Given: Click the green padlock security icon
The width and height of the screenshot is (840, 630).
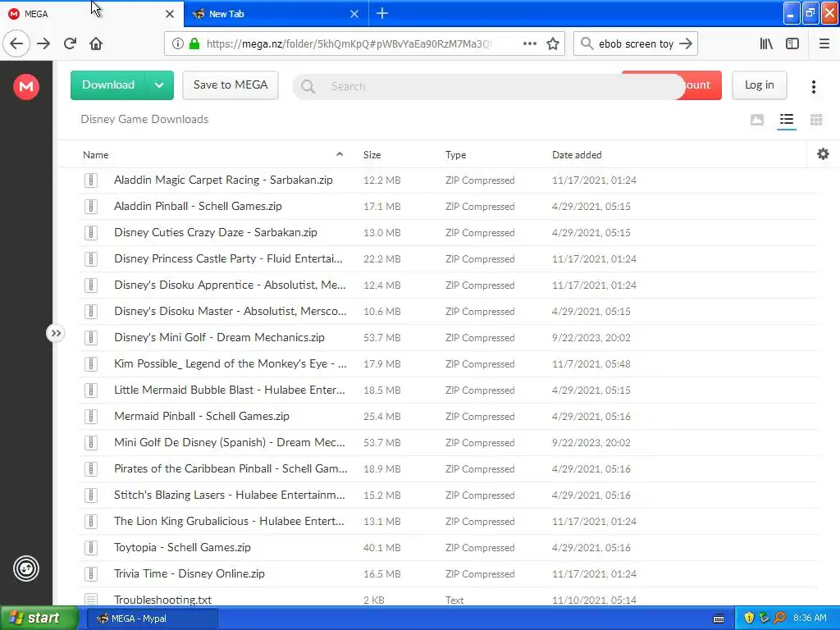Looking at the screenshot, I should click(x=194, y=43).
